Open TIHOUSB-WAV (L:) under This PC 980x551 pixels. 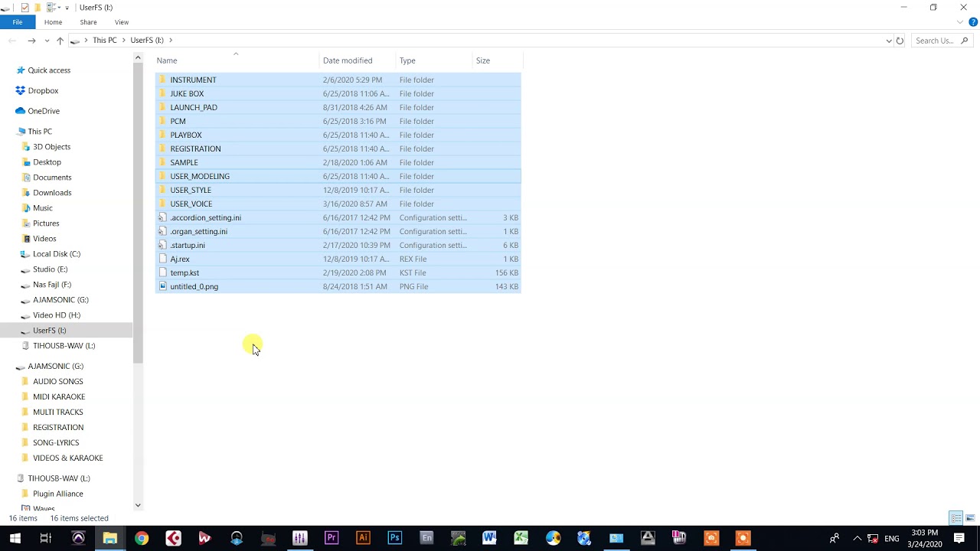coord(64,346)
